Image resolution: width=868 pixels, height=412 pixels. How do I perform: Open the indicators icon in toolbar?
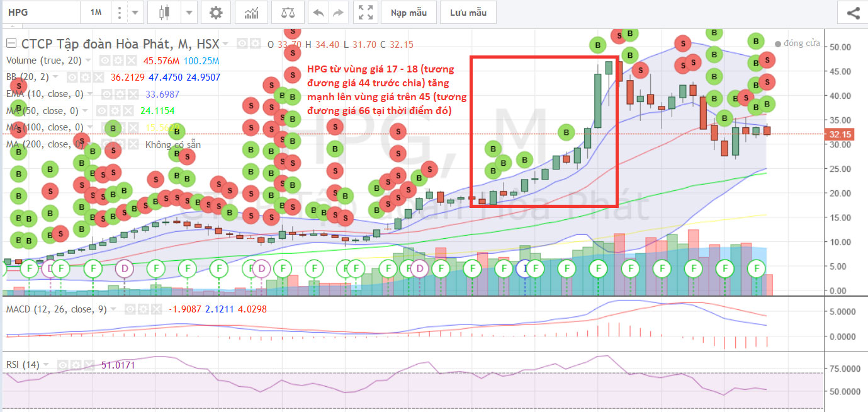[252, 12]
